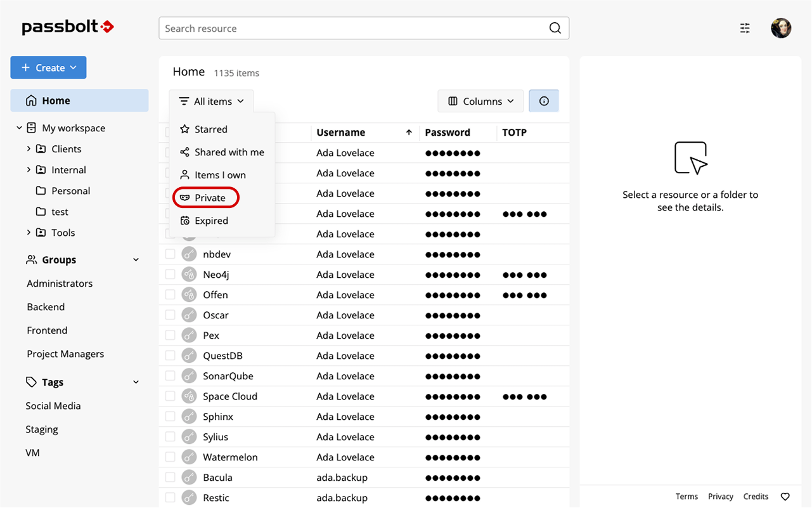The height and width of the screenshot is (508, 812).
Task: Reveal hidden TOTP for Neo4j
Action: point(524,275)
